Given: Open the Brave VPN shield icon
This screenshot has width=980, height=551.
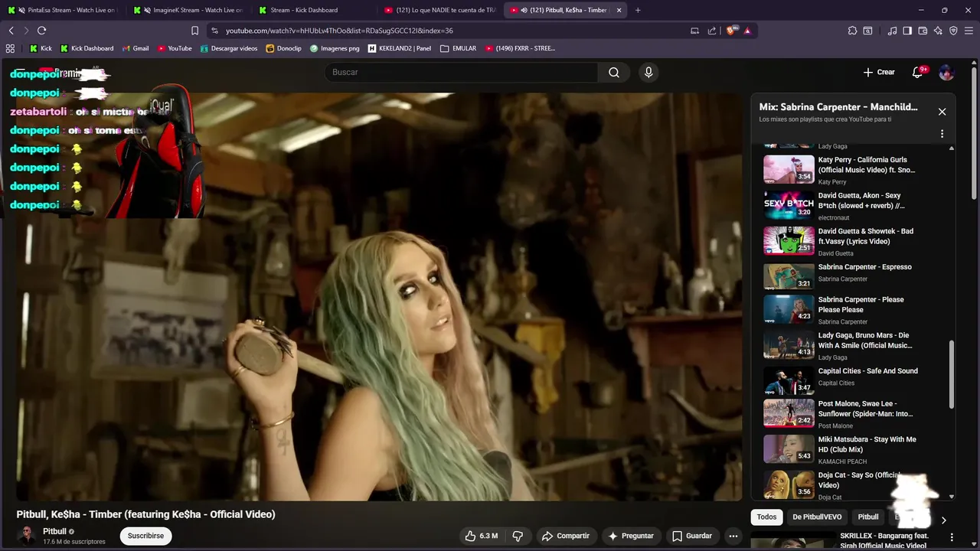Looking at the screenshot, I should pos(953,31).
